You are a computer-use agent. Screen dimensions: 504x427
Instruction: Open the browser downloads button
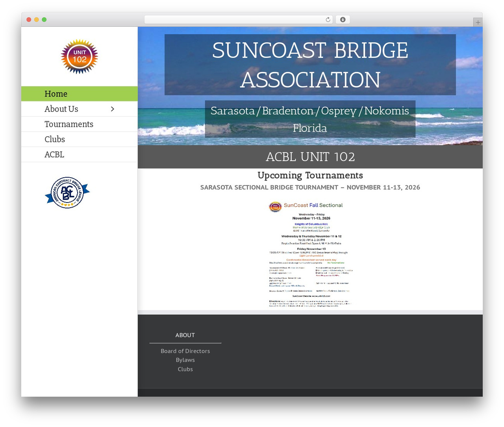point(343,20)
